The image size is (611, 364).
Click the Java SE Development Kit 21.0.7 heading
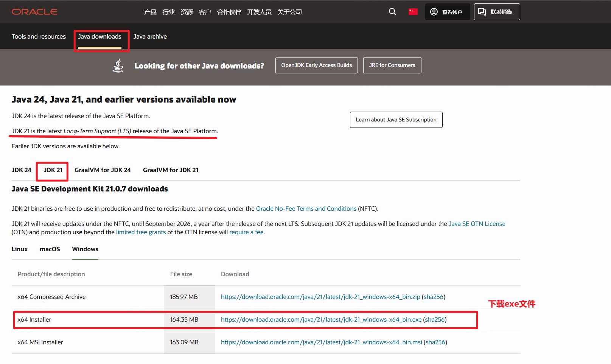90,189
